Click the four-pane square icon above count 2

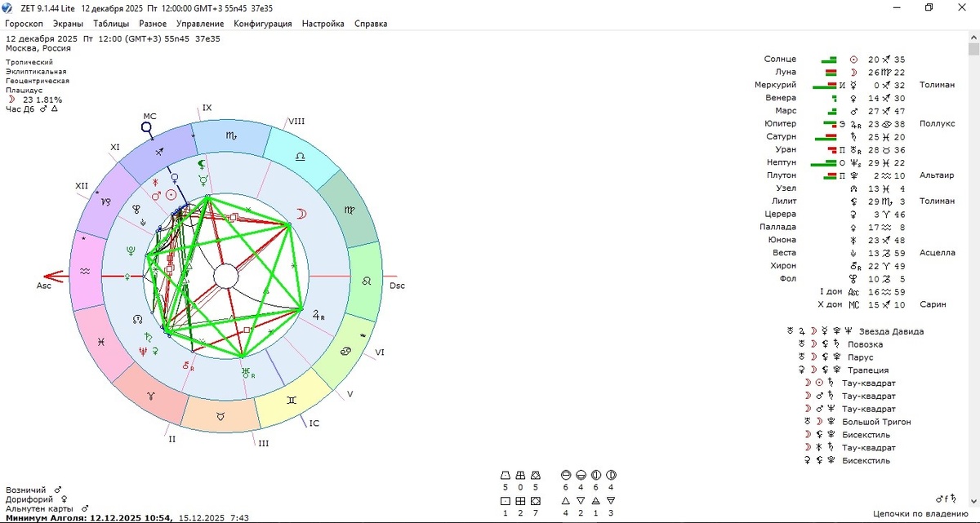click(x=520, y=500)
